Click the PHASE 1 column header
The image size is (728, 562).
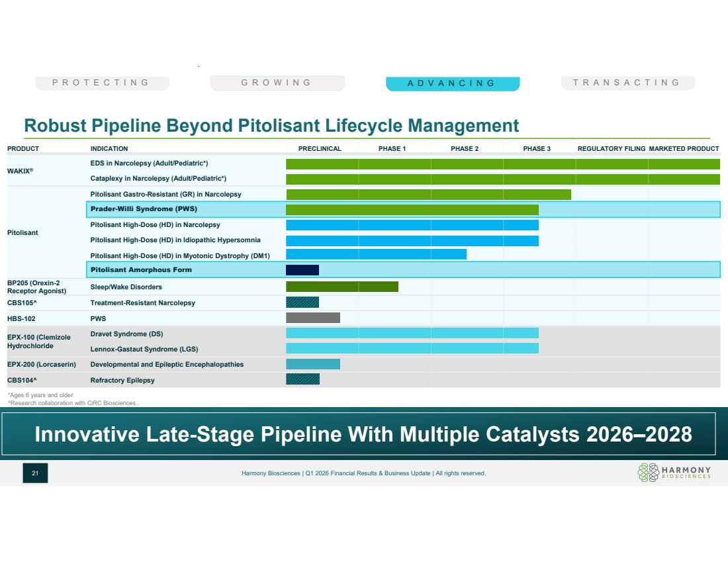click(392, 149)
